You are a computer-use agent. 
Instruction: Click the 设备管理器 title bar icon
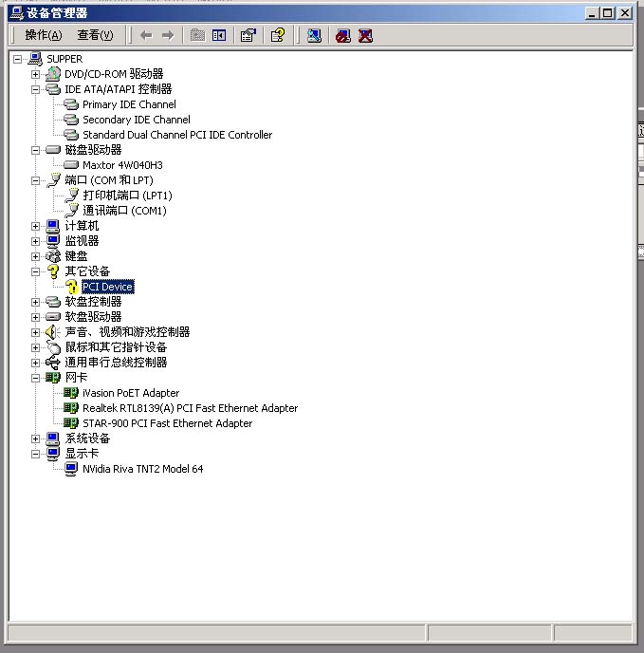click(17, 13)
